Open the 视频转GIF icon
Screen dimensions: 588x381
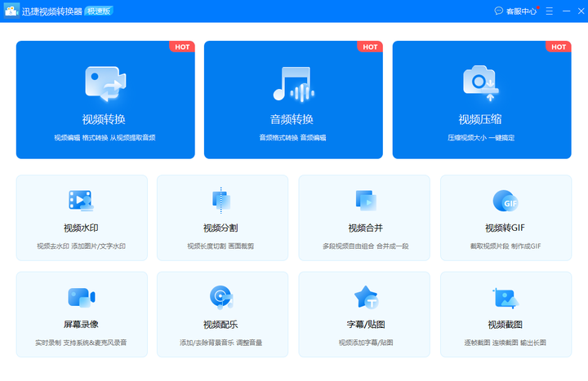(x=506, y=201)
